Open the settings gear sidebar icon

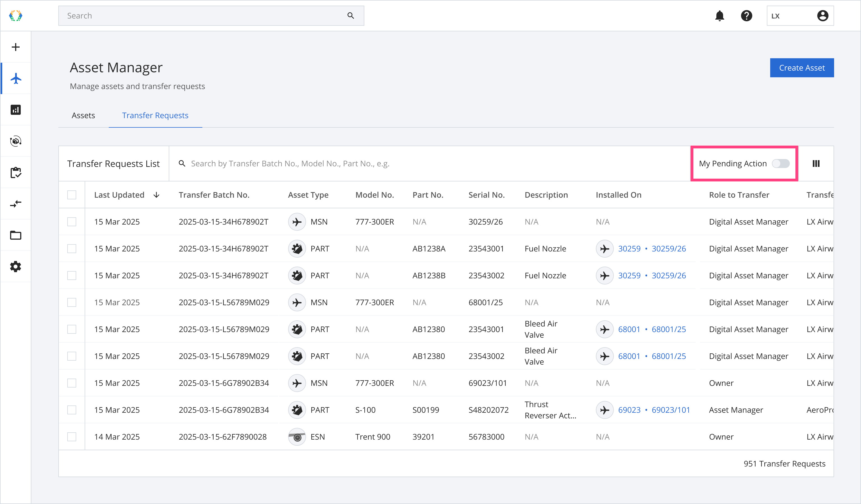point(16,267)
